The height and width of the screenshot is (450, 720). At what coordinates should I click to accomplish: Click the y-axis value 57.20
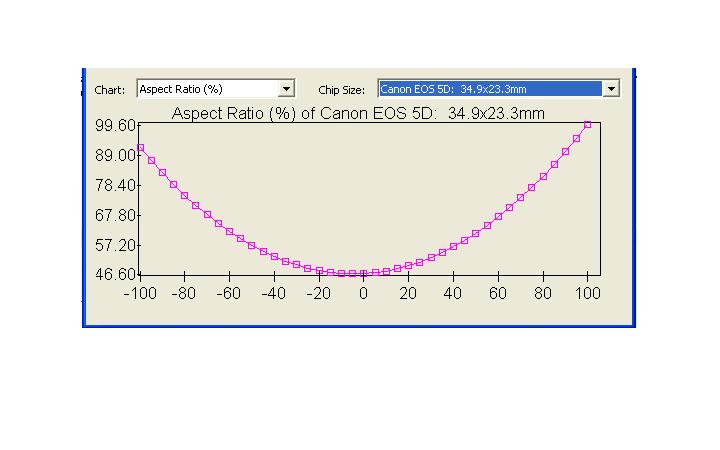click(x=115, y=245)
